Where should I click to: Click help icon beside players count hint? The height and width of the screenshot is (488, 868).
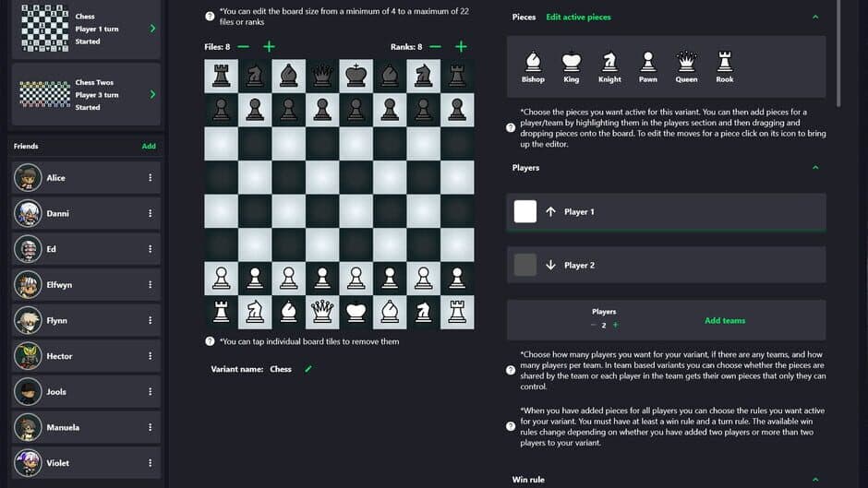(511, 370)
